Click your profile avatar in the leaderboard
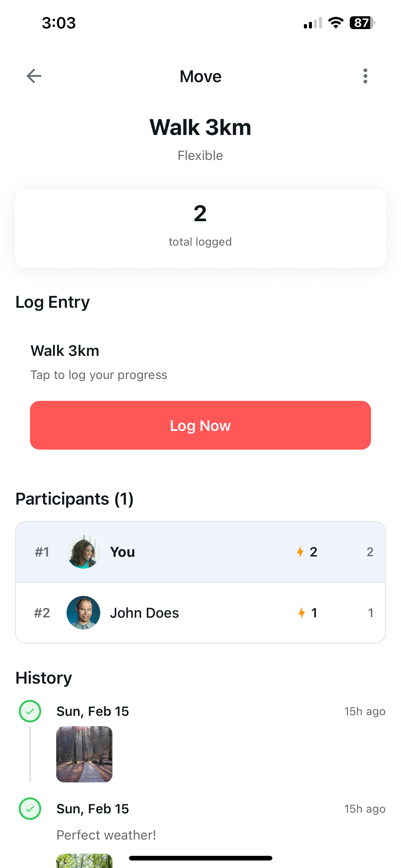The height and width of the screenshot is (868, 401). coord(83,551)
